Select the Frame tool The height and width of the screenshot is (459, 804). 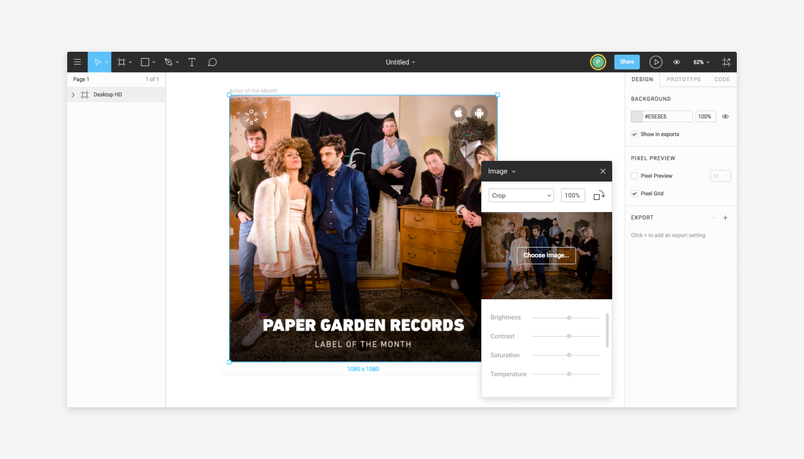point(121,62)
